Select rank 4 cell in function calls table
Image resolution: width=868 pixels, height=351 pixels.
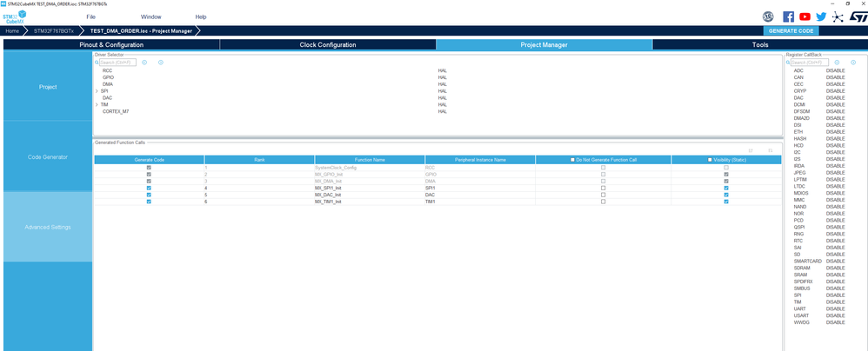259,188
